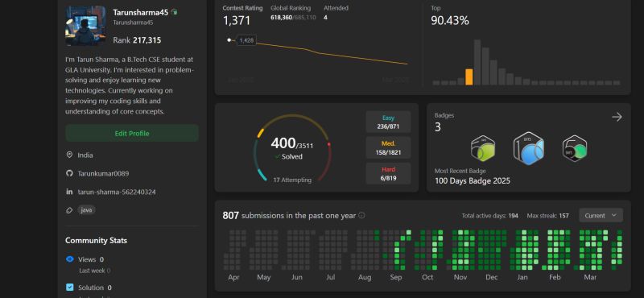
Task: Click the location pin icon beside India
Action: click(x=69, y=155)
